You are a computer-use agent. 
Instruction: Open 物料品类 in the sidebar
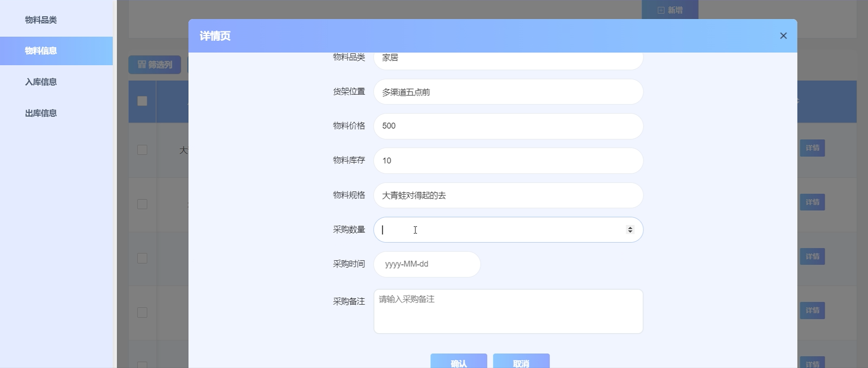coord(41,20)
